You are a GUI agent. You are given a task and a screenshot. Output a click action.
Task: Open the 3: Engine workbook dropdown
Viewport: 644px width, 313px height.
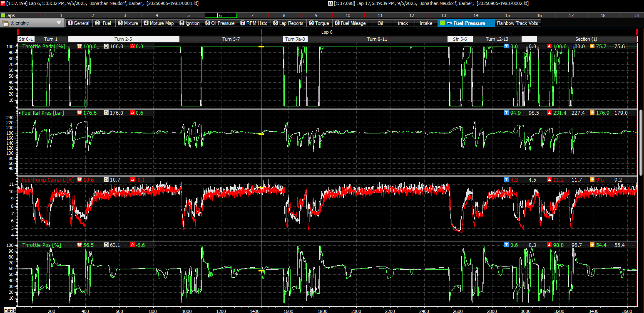point(59,23)
